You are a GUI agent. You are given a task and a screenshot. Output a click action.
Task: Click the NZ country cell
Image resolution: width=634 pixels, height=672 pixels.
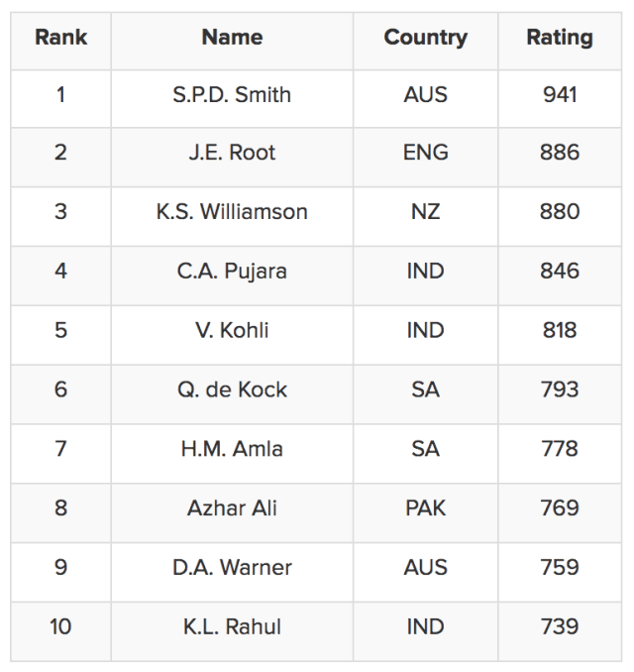(x=425, y=212)
